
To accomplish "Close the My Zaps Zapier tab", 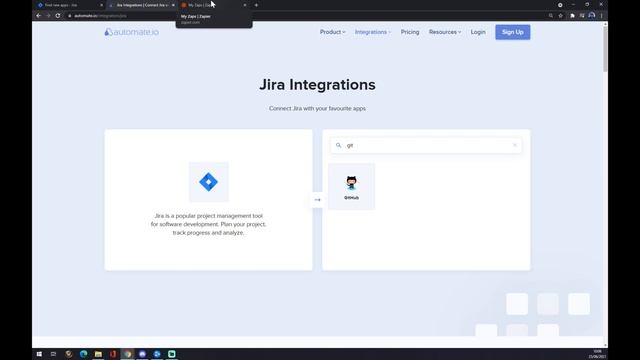I will pos(245,5).
